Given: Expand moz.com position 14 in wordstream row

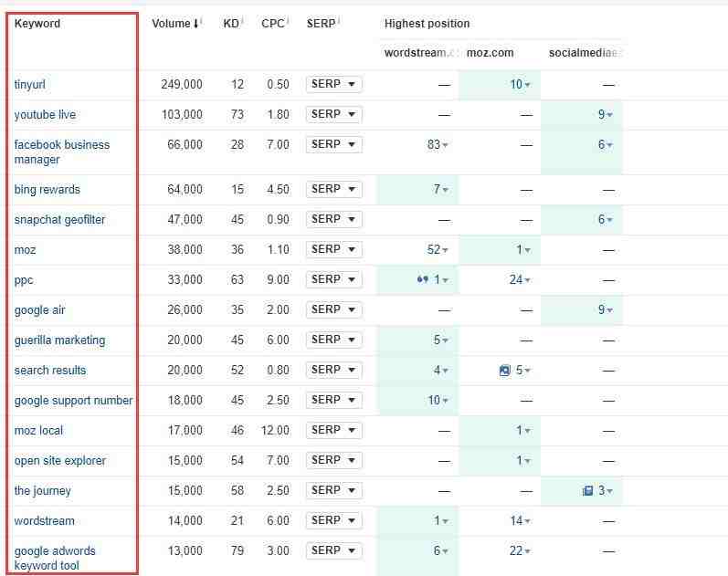Looking at the screenshot, I should point(521,520).
